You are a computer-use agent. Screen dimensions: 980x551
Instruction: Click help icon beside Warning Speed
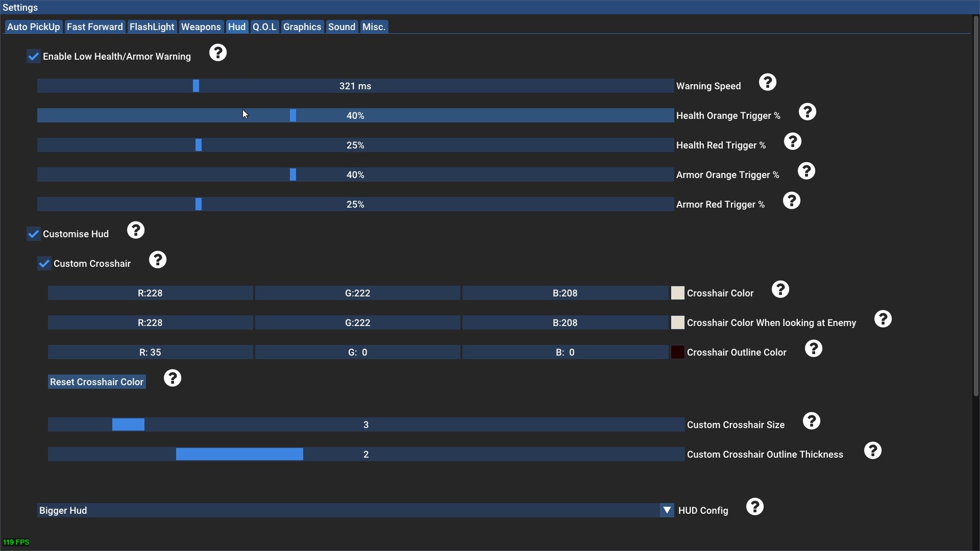pos(767,82)
